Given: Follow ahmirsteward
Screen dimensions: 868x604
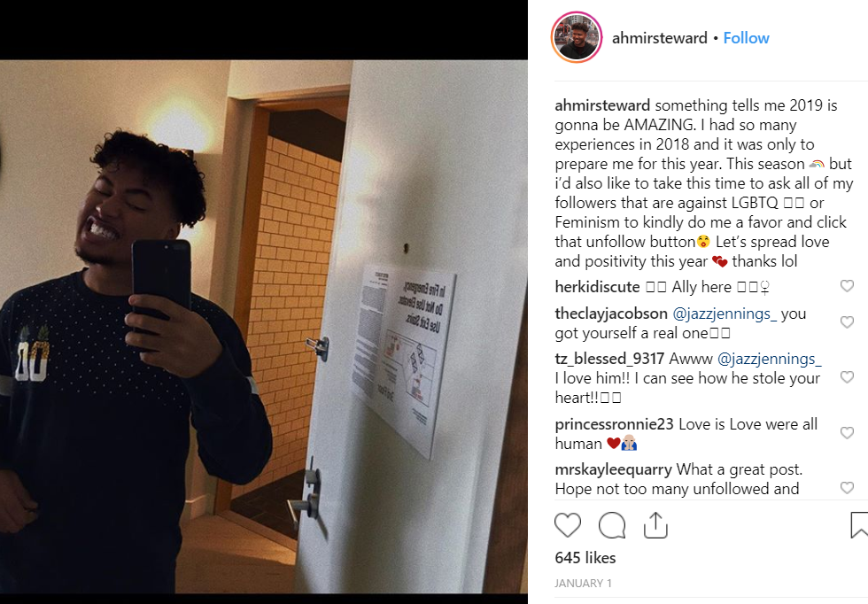Looking at the screenshot, I should 746,38.
